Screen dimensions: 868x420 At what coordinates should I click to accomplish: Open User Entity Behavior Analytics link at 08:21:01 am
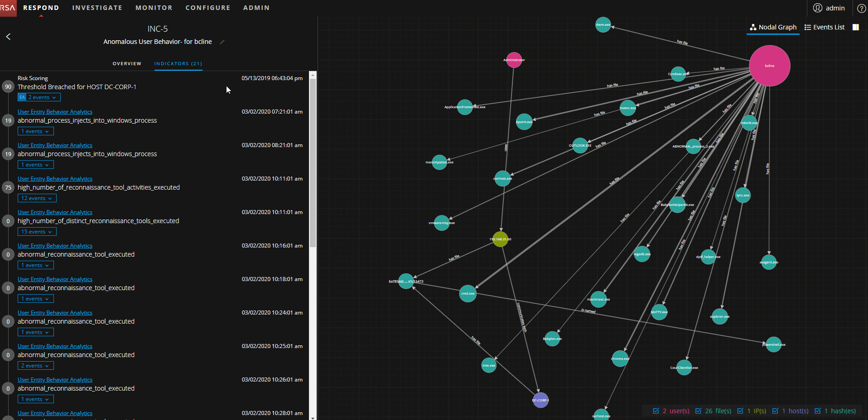coord(55,145)
